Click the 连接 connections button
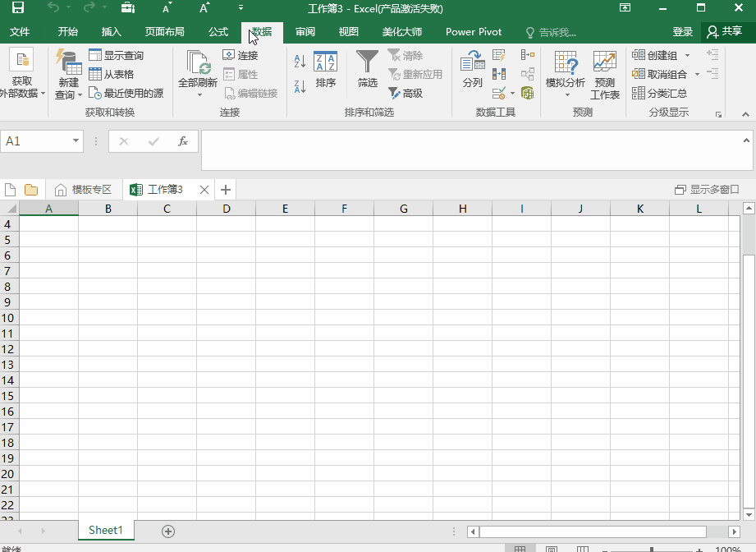 coord(241,55)
